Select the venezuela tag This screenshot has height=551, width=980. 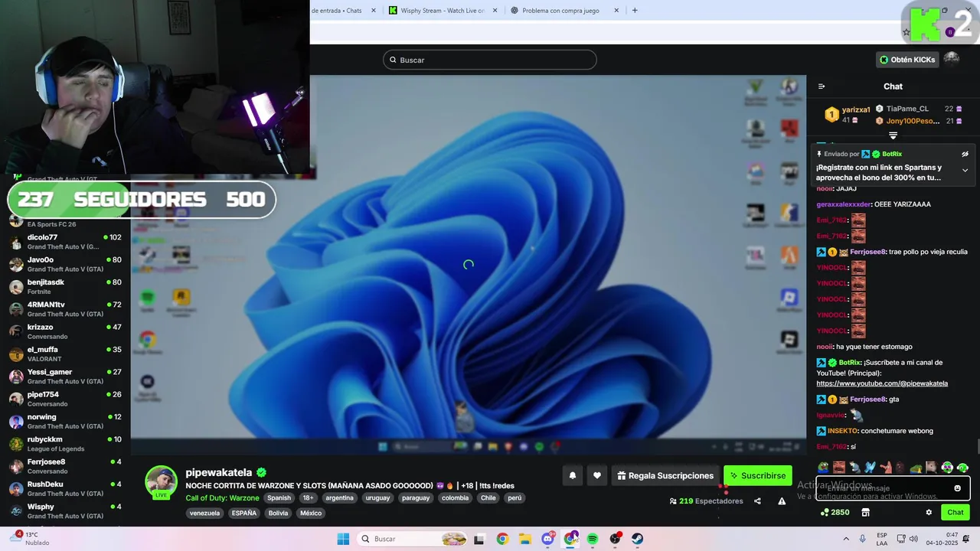tap(204, 514)
